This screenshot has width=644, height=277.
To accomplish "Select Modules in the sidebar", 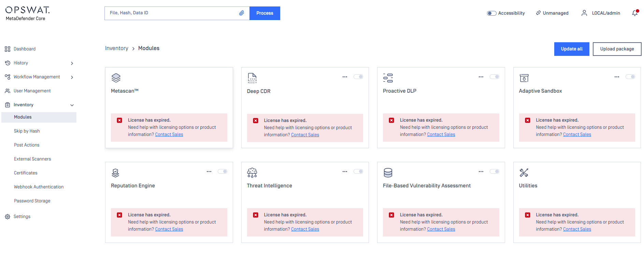I will coord(39,117).
